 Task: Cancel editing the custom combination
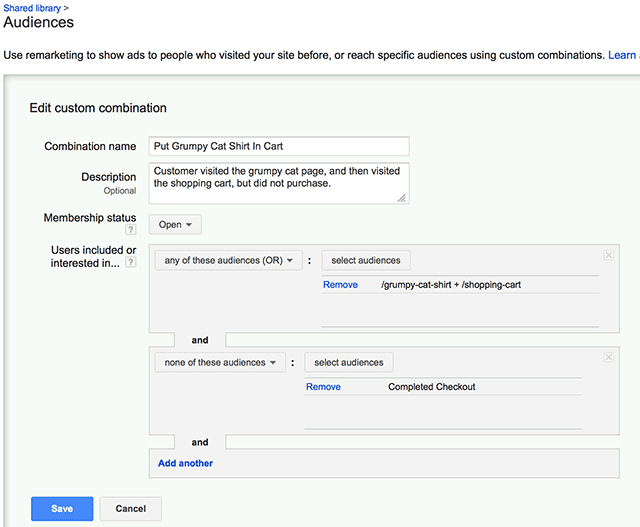[x=131, y=509]
